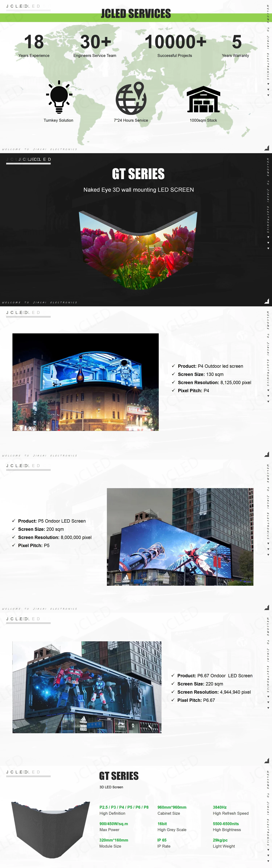Screen dimensions: 272x868
Task: View the astronaut P4 outdoor screen photo
Action: (86, 382)
